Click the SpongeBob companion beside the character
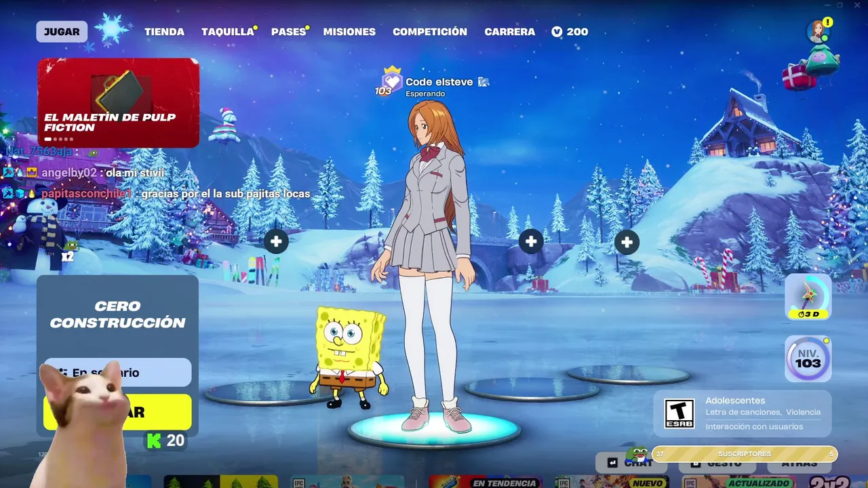This screenshot has width=868, height=488. pyautogui.click(x=349, y=357)
